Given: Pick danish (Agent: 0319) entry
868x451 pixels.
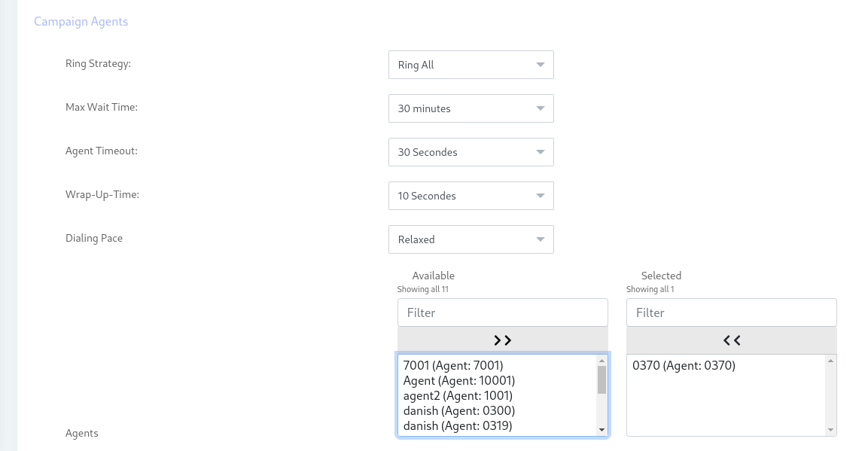Looking at the screenshot, I should click(x=458, y=426).
